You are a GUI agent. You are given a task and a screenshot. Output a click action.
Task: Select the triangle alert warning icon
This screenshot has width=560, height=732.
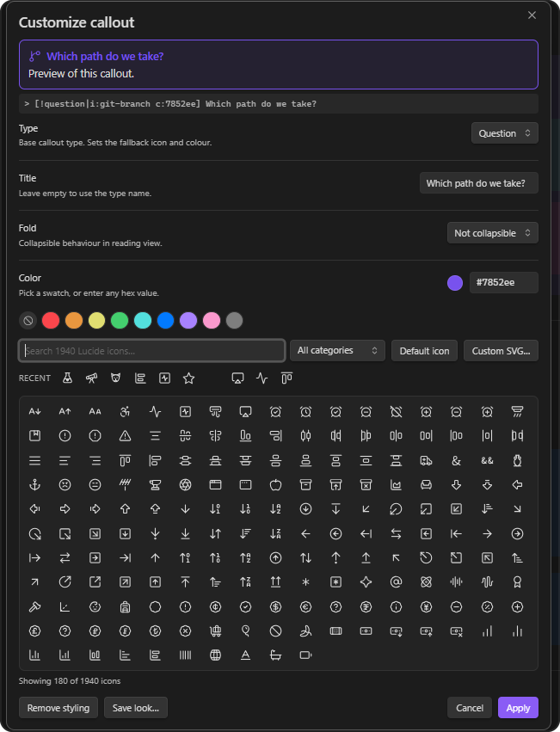point(126,436)
